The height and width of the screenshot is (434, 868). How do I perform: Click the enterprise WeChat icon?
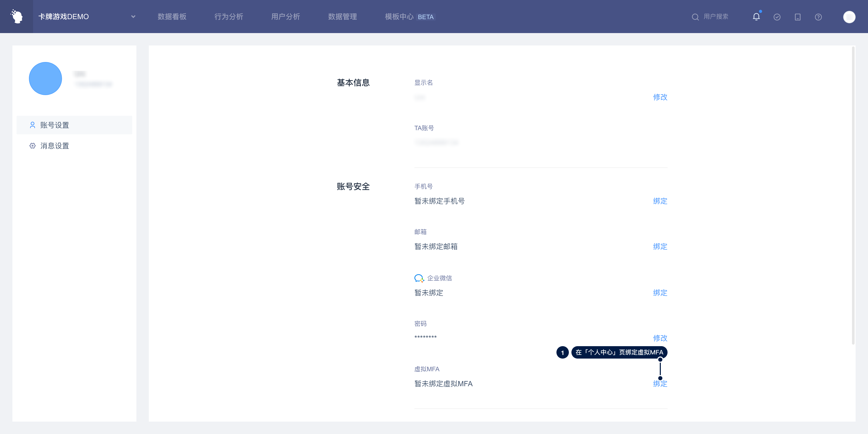pos(419,278)
